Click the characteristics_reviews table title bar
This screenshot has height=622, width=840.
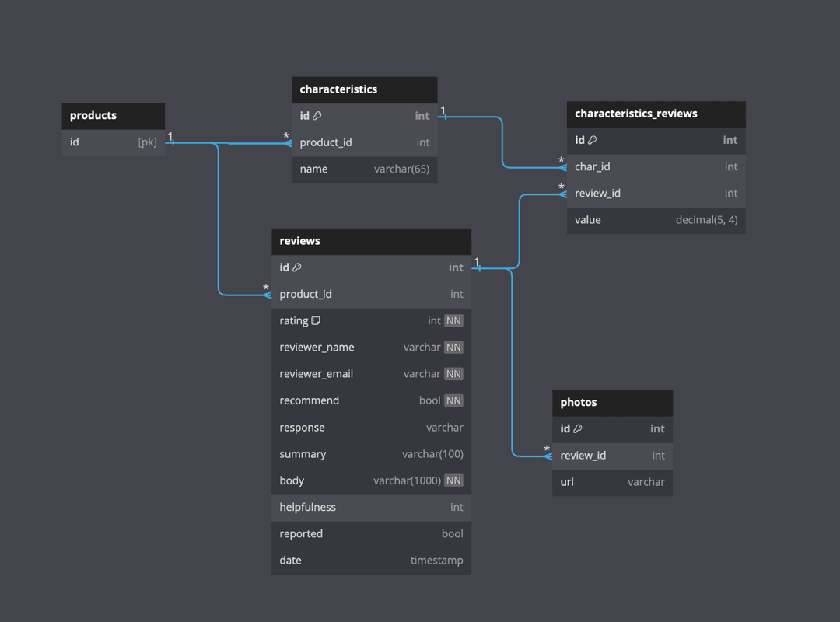[x=656, y=114]
